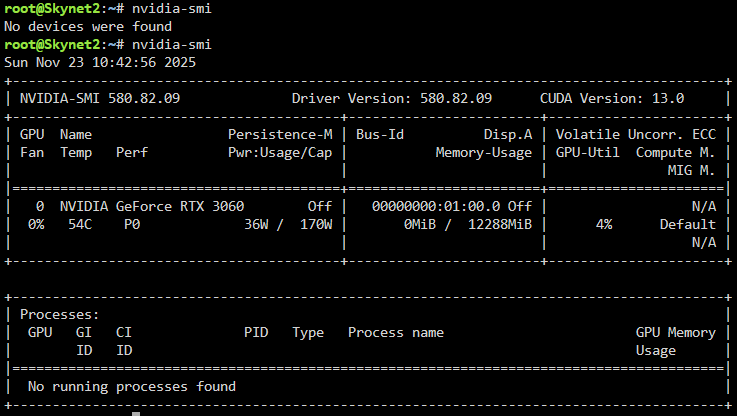Click the Driver Version 580.82.09 text

[x=392, y=98]
